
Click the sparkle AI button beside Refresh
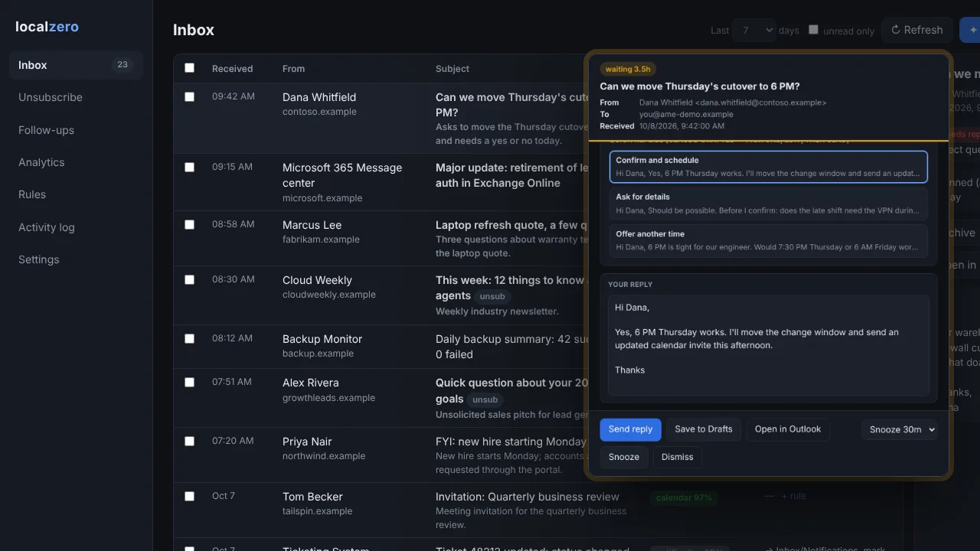point(970,30)
